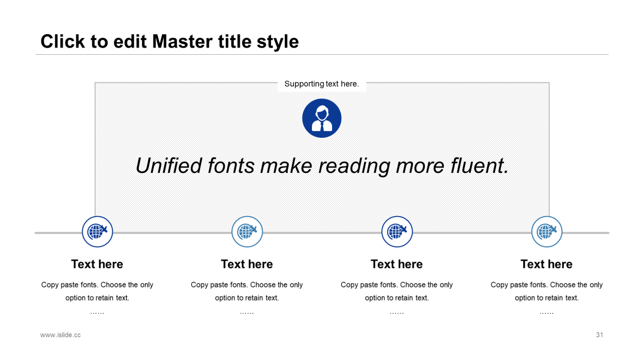Select the ellipsis under the leftmost description
The height and width of the screenshot is (362, 644).
pos(97,313)
